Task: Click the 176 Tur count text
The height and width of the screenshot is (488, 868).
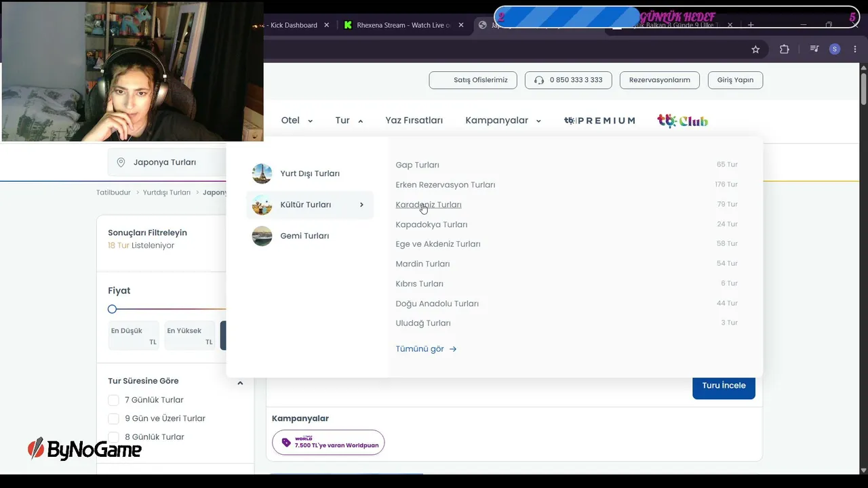Action: pyautogui.click(x=726, y=184)
